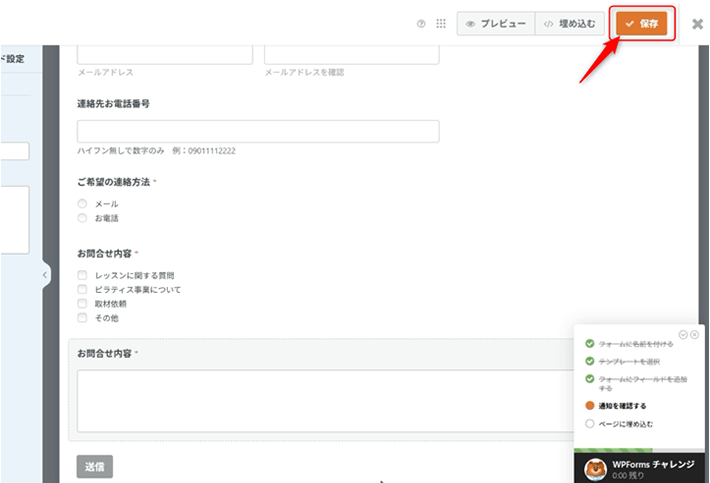
Task: Save the form with 保存 button
Action: coord(641,24)
